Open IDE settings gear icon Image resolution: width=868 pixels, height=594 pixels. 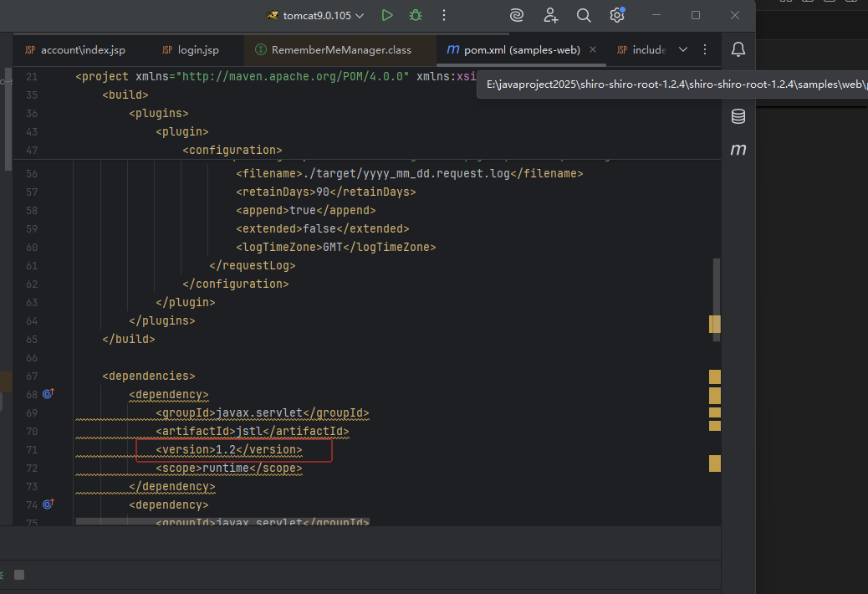pyautogui.click(x=616, y=15)
